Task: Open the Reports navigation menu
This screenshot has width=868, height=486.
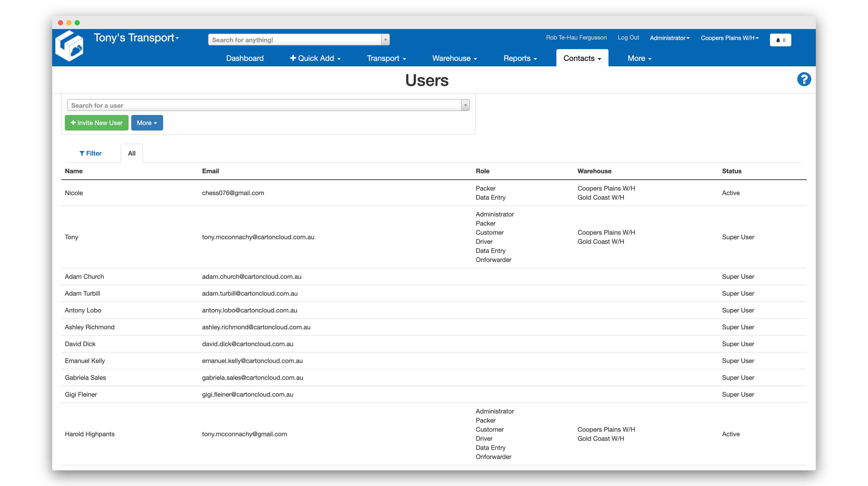Action: point(520,58)
